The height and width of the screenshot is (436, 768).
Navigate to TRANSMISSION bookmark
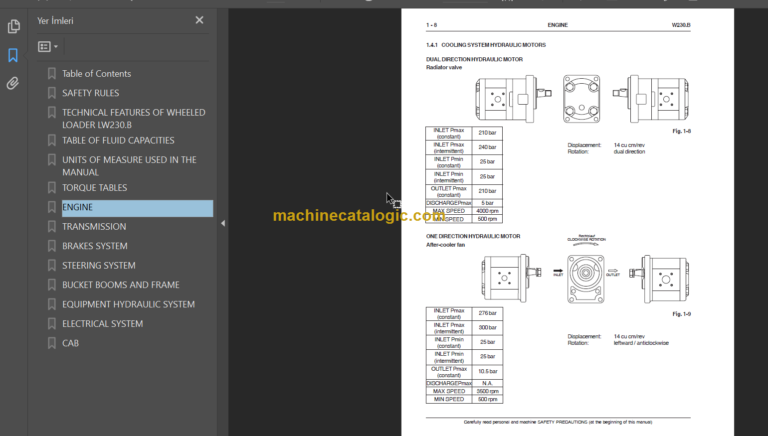click(94, 227)
